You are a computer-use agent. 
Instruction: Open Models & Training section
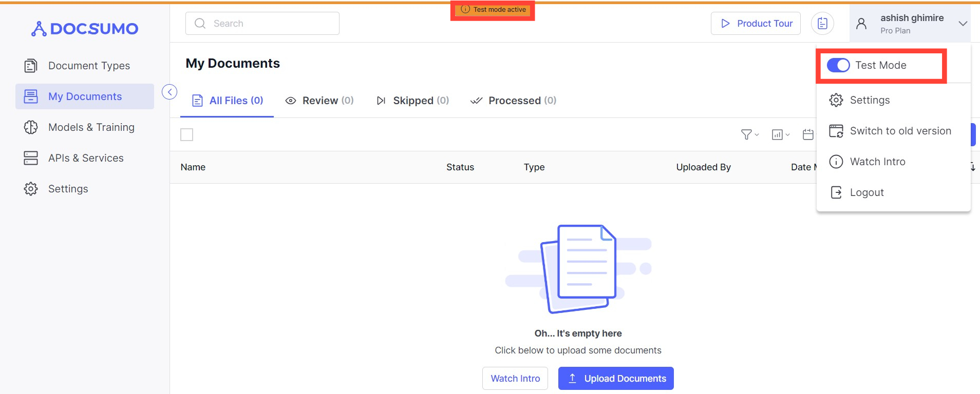(85, 127)
